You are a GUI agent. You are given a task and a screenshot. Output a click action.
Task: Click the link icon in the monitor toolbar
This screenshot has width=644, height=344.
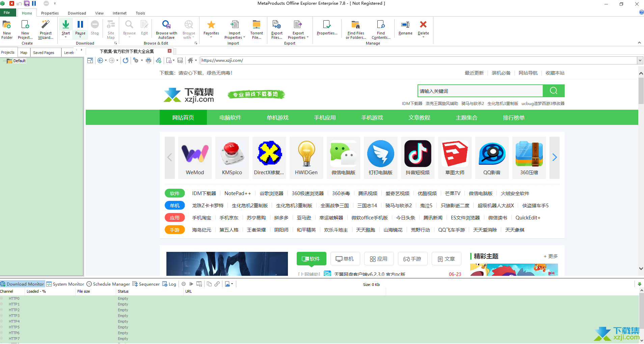point(217,284)
